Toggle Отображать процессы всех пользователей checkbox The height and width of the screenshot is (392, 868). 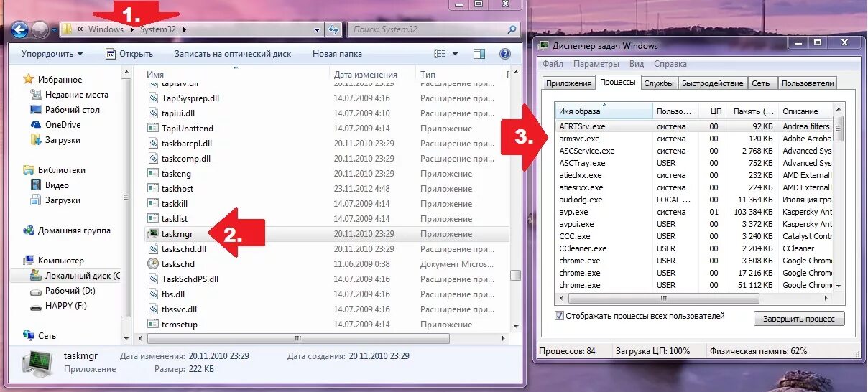point(559,316)
